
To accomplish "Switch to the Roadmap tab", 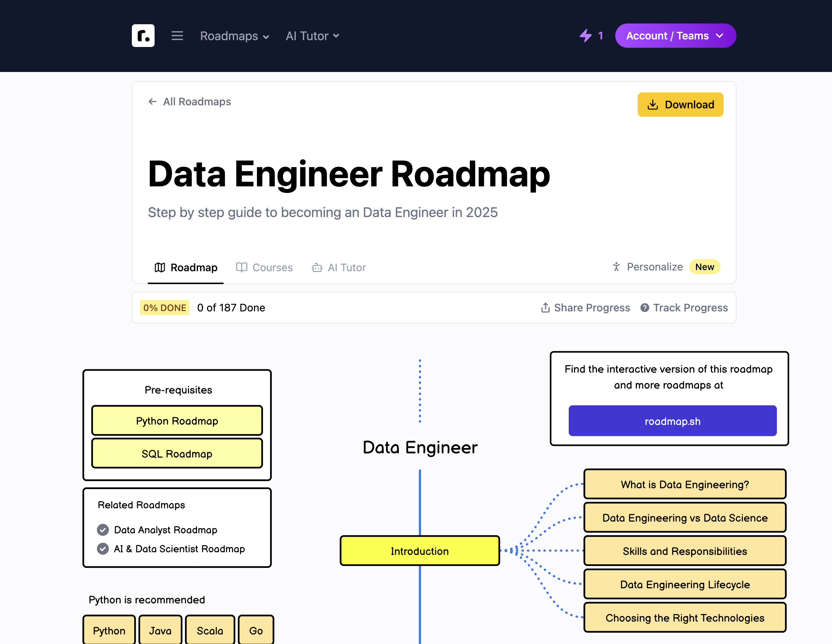I will pos(186,267).
